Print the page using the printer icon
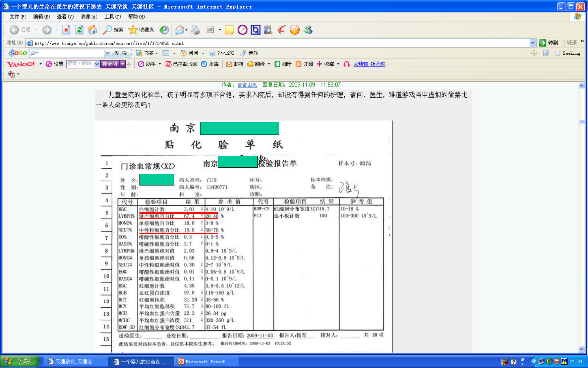Screen dimensions: 588x368 tap(195, 30)
